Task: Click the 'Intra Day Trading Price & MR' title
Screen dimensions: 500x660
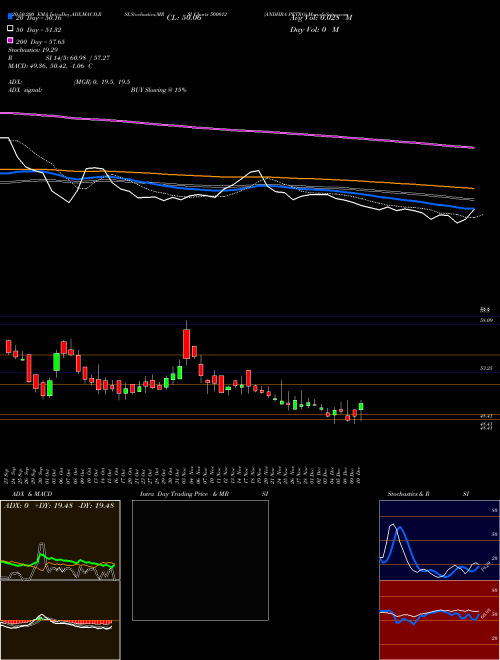Action: pos(184,494)
